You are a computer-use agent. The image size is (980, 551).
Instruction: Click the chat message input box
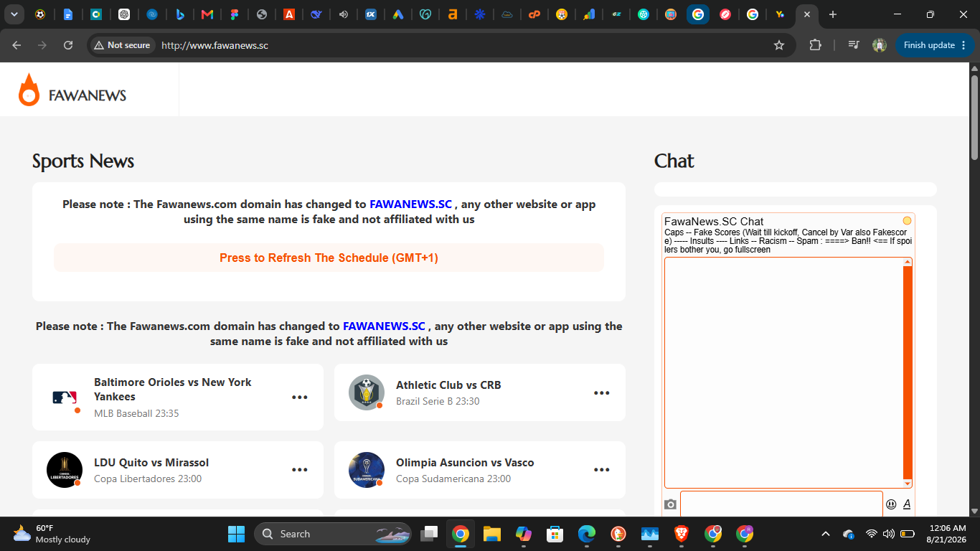tap(781, 504)
